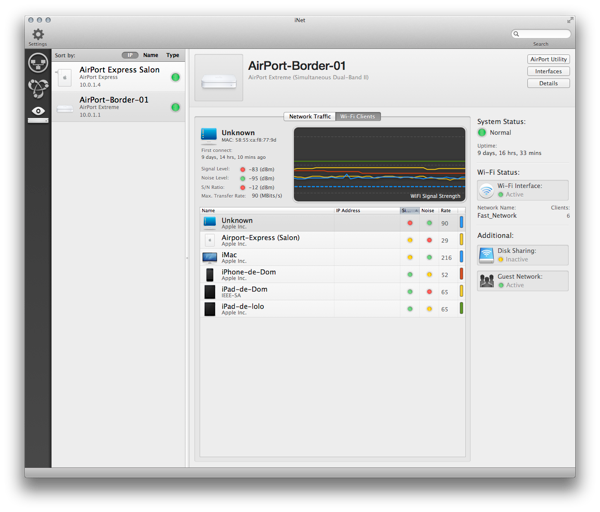Click the Guest Network icon
Screen dimensions: 600x512
487,280
